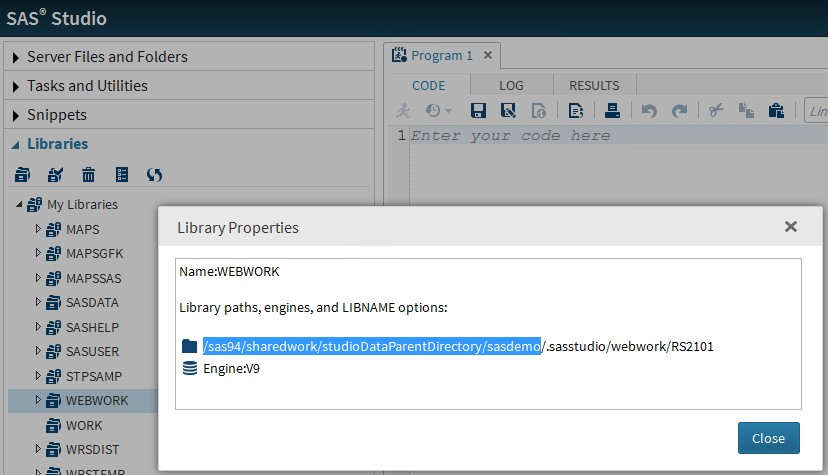Expand the MAPS library node
Image resolution: width=828 pixels, height=475 pixels.
coord(38,229)
